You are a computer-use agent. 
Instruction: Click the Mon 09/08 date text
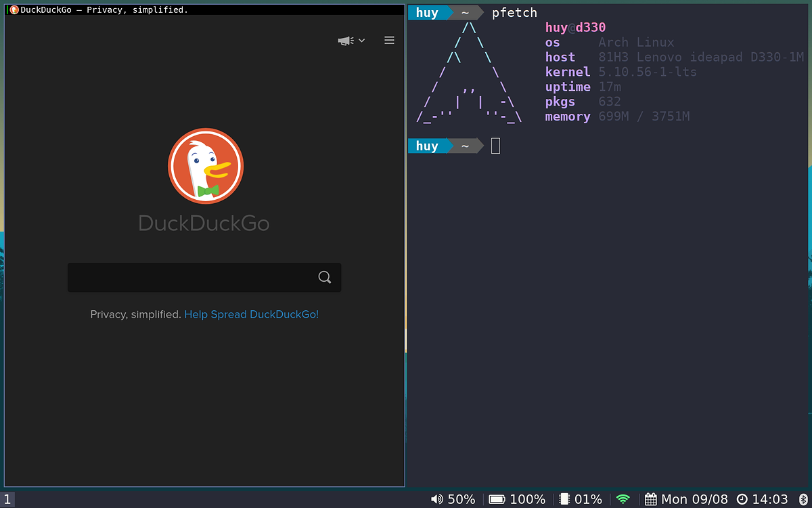pyautogui.click(x=694, y=499)
